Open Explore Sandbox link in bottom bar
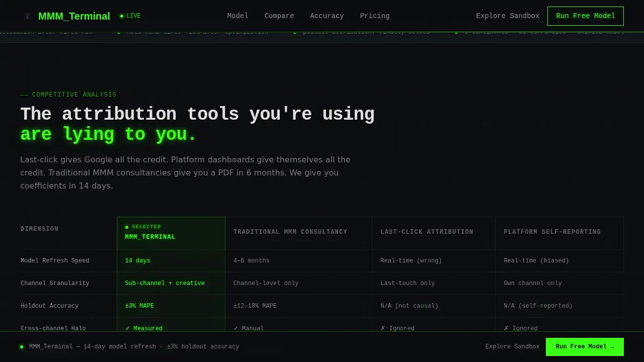Image resolution: width=644 pixels, height=362 pixels. point(512,347)
